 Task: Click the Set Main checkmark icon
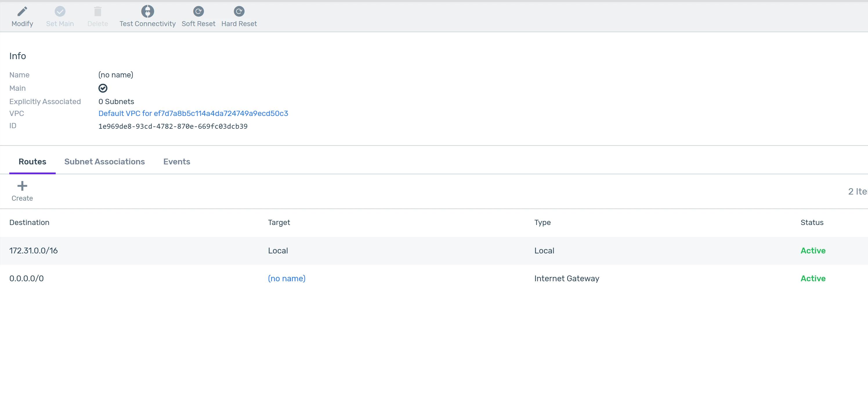pos(60,12)
